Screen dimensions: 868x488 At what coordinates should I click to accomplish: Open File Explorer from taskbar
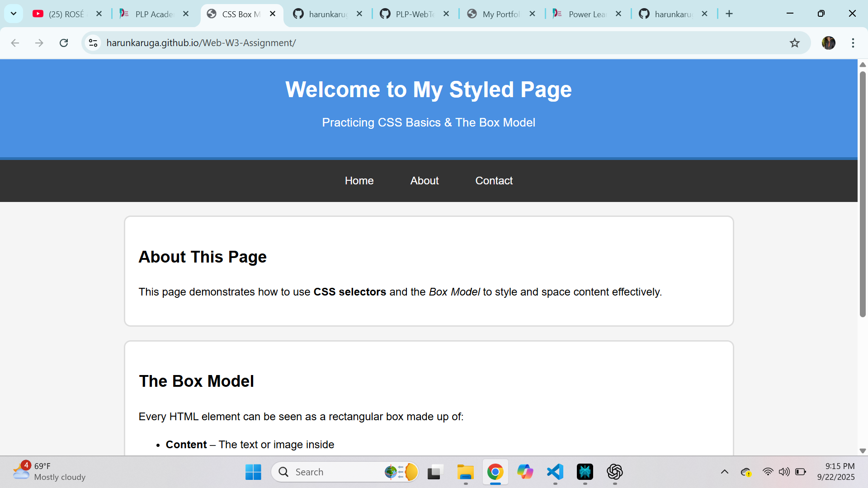[465, 472]
